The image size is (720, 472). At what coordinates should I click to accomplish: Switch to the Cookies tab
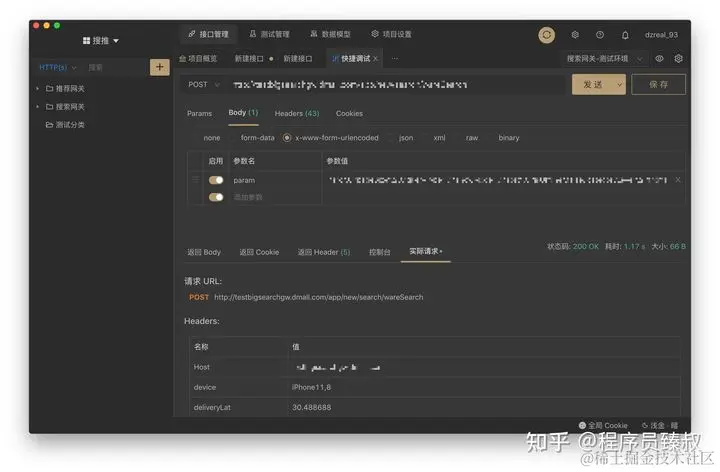(x=349, y=113)
